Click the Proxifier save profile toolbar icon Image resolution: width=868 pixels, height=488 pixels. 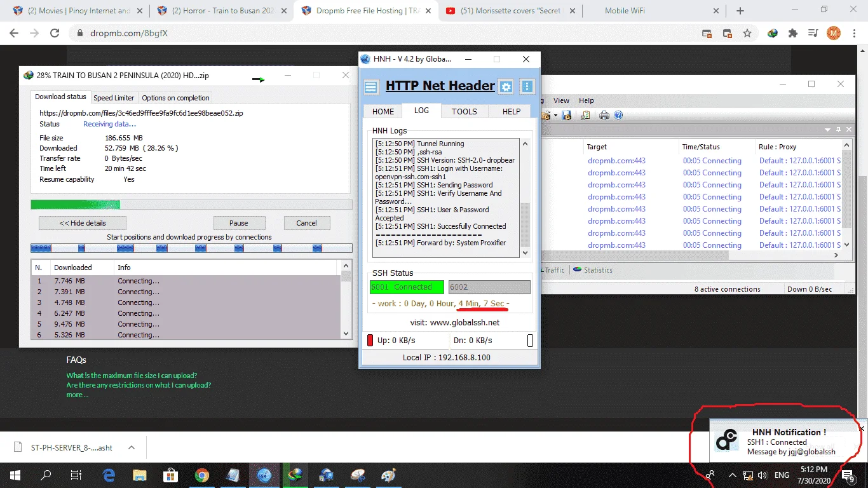(x=566, y=115)
